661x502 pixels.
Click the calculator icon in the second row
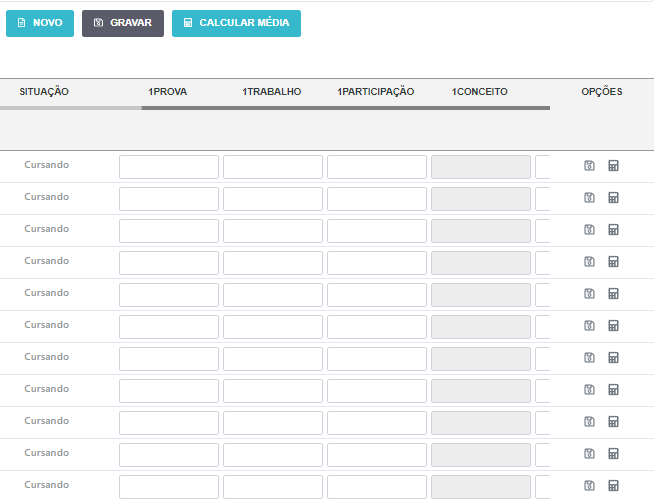point(613,198)
